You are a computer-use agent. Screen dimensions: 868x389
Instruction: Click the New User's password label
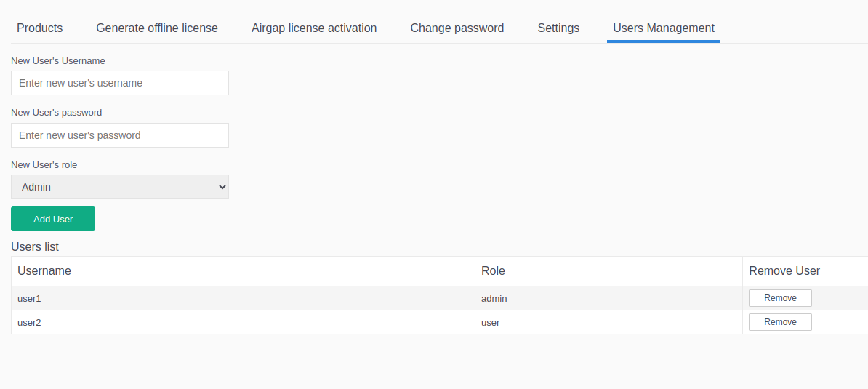(57, 113)
